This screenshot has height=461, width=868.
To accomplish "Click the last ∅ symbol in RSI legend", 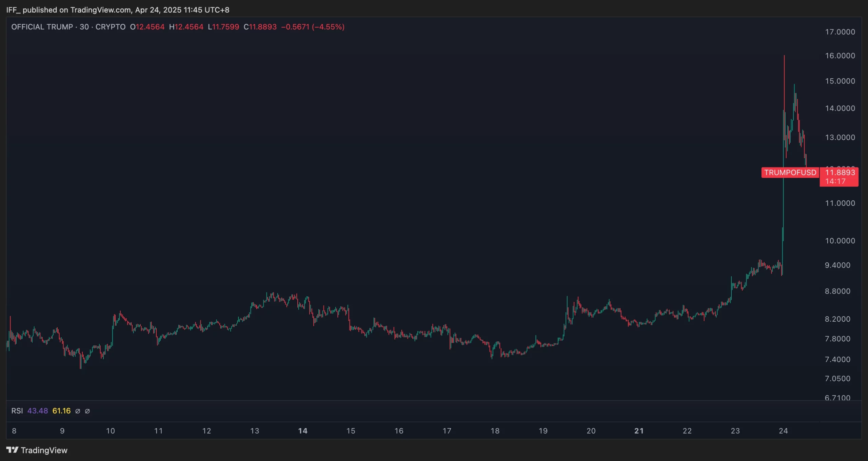I will 87,411.
